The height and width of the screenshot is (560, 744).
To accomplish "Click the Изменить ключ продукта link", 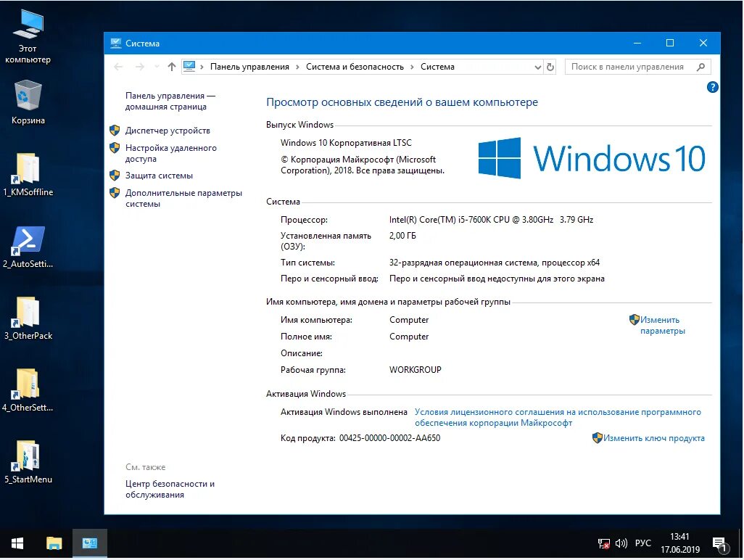I will click(654, 438).
